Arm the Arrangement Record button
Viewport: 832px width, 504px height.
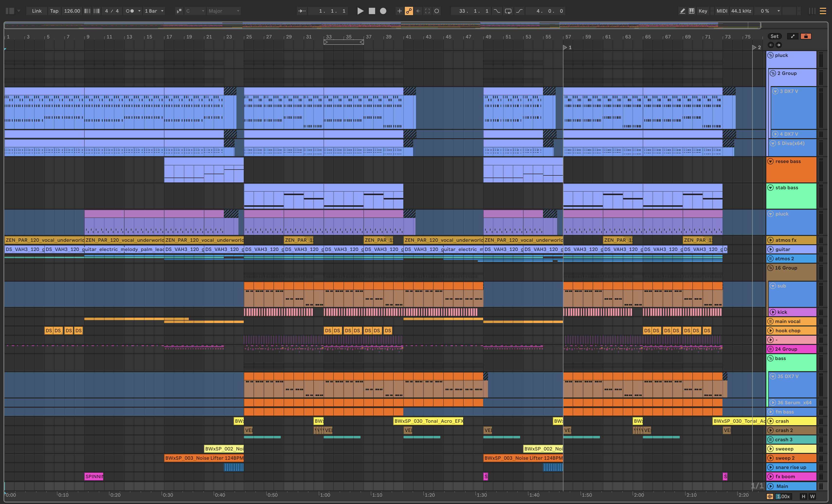(383, 11)
